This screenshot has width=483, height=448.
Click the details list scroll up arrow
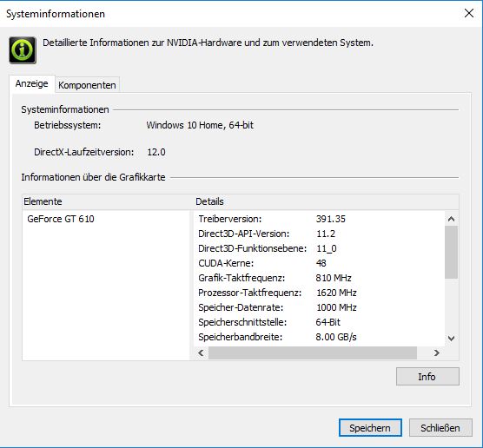(x=451, y=219)
